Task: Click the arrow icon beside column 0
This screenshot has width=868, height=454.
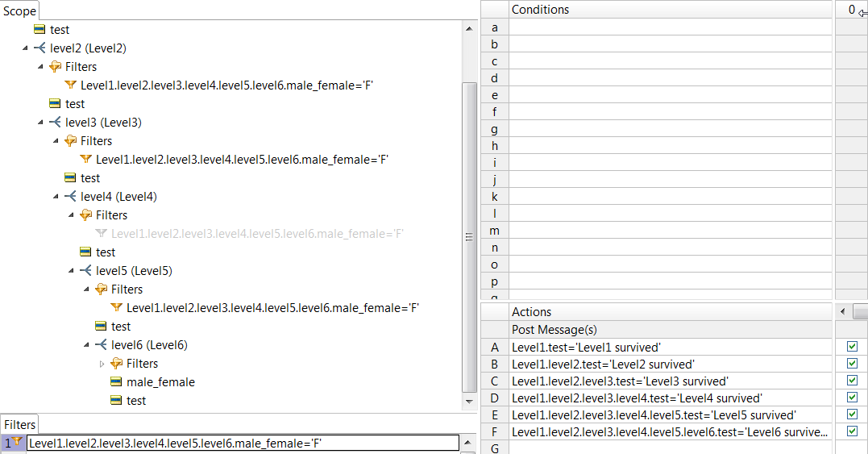Action: 862,10
